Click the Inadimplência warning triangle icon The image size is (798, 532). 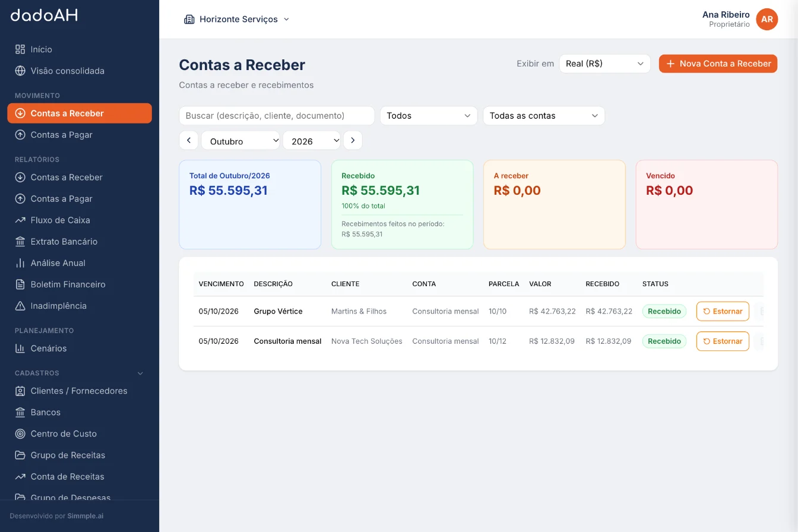coord(20,306)
